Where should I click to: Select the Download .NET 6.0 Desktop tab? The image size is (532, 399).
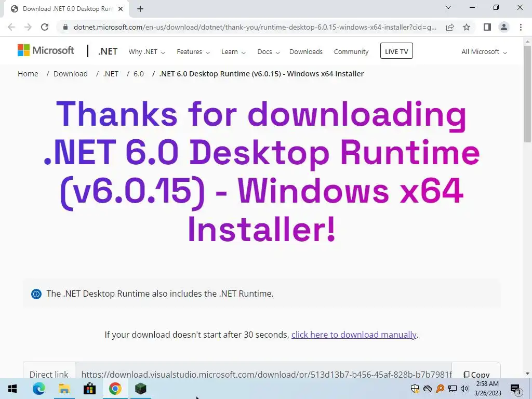tap(66, 9)
